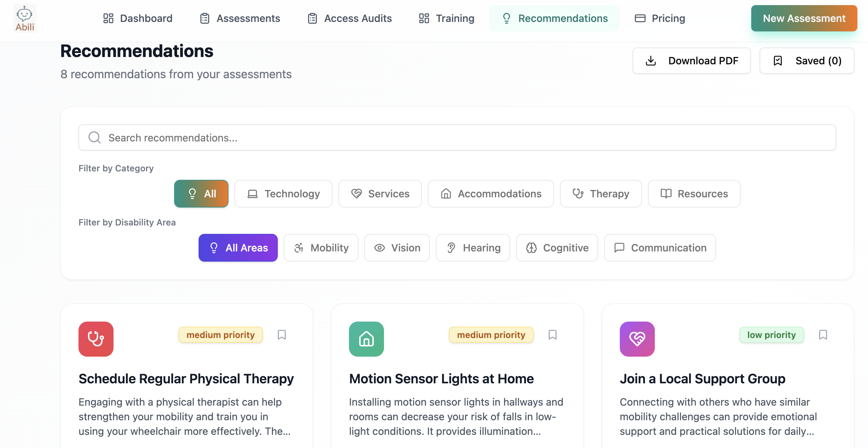Screen dimensions: 868x448
Task: Select the All category filter
Action: point(201,194)
